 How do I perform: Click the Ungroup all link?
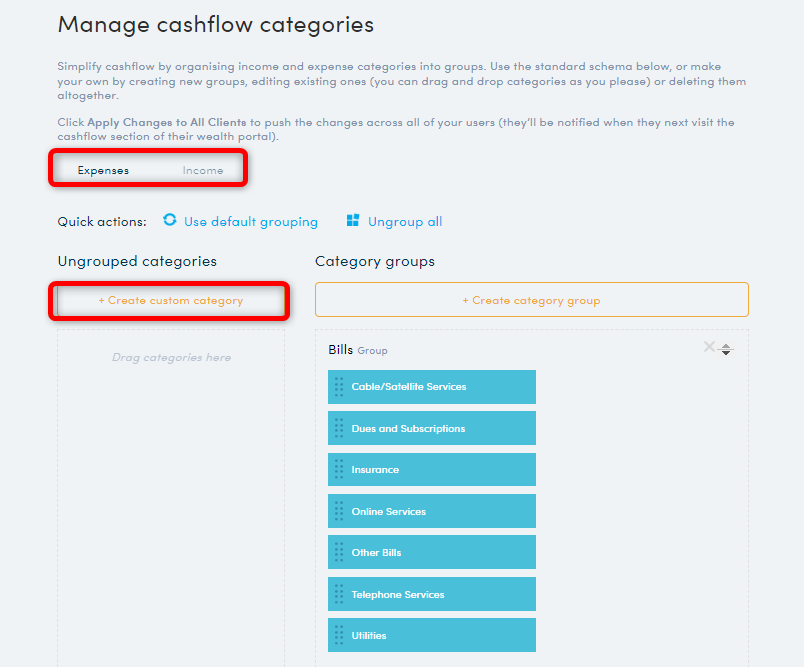point(405,221)
